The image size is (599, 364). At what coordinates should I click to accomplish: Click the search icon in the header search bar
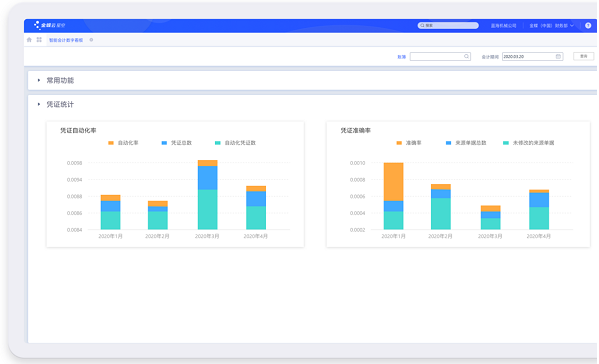[x=422, y=26]
